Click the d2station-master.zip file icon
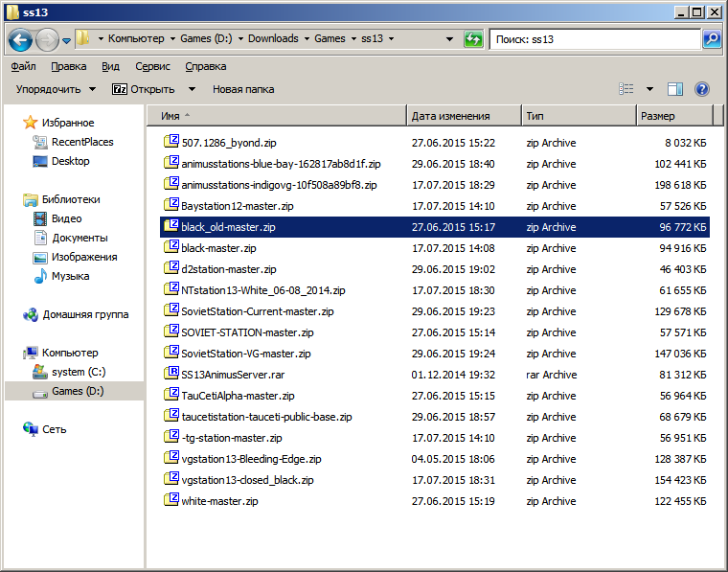Image resolution: width=728 pixels, height=572 pixels. [x=171, y=268]
